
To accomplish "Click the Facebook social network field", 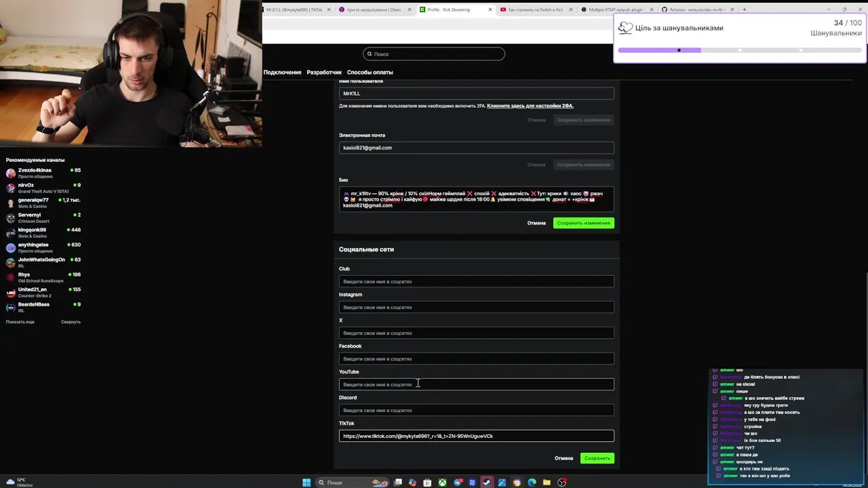I will point(477,359).
